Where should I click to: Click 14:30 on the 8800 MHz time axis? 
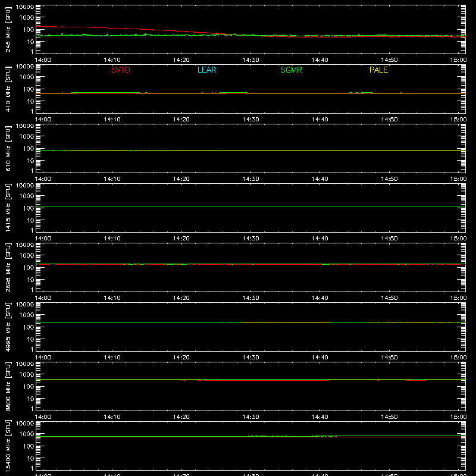click(x=250, y=417)
